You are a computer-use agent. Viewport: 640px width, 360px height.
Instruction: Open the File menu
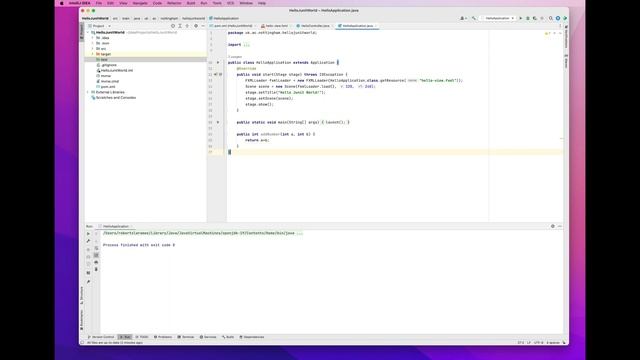coord(99,3)
